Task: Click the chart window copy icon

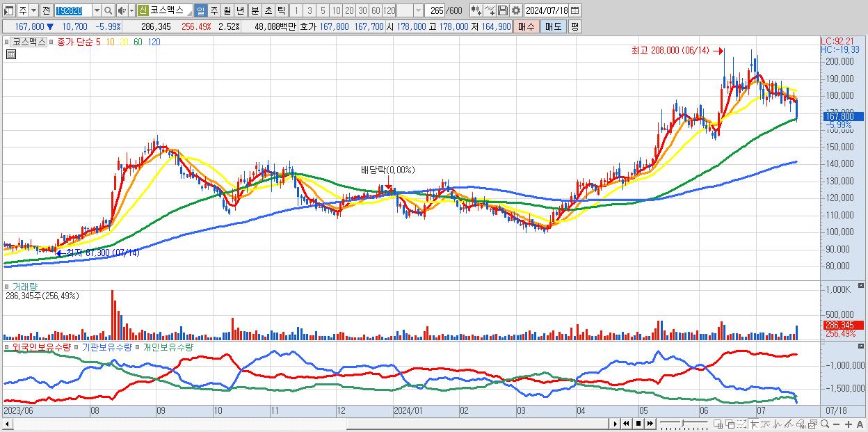Action: [812, 424]
